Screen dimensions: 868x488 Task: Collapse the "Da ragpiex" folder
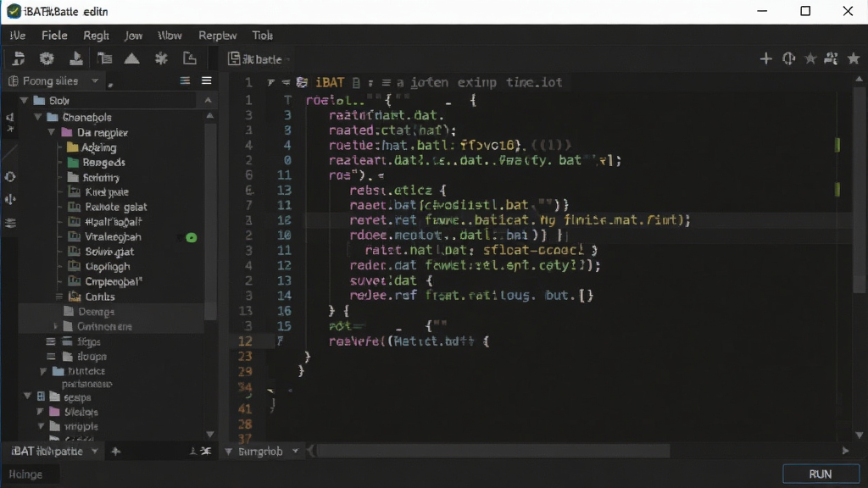[x=51, y=132]
